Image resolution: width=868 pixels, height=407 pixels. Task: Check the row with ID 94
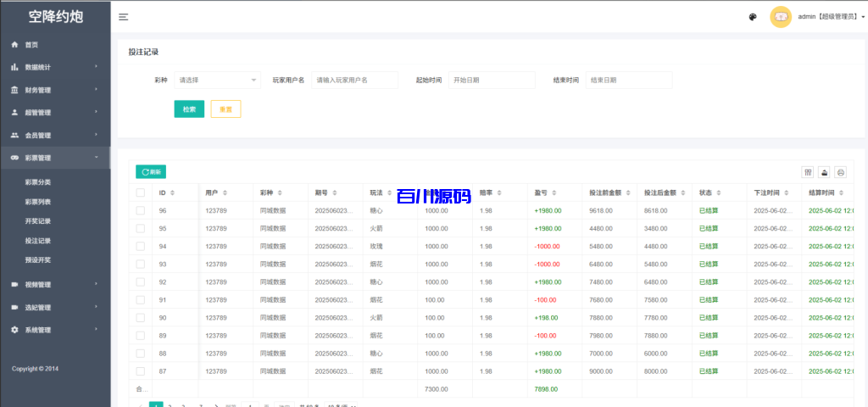pyautogui.click(x=141, y=246)
